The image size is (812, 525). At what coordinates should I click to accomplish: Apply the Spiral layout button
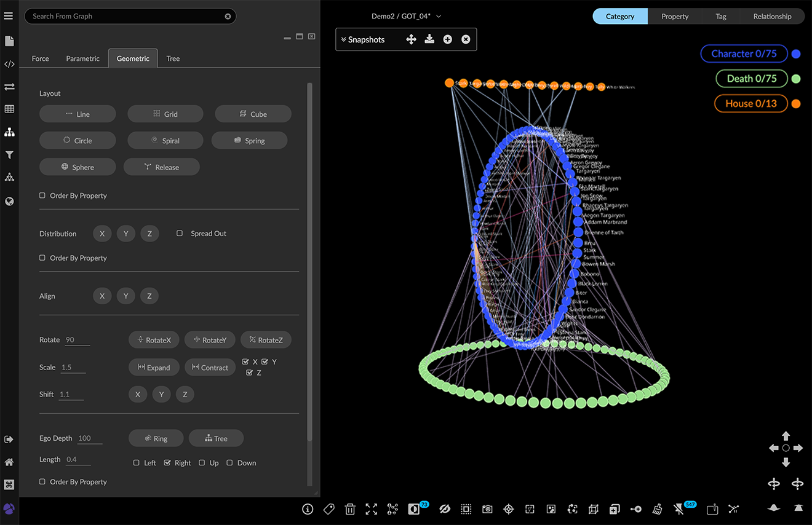(x=165, y=140)
